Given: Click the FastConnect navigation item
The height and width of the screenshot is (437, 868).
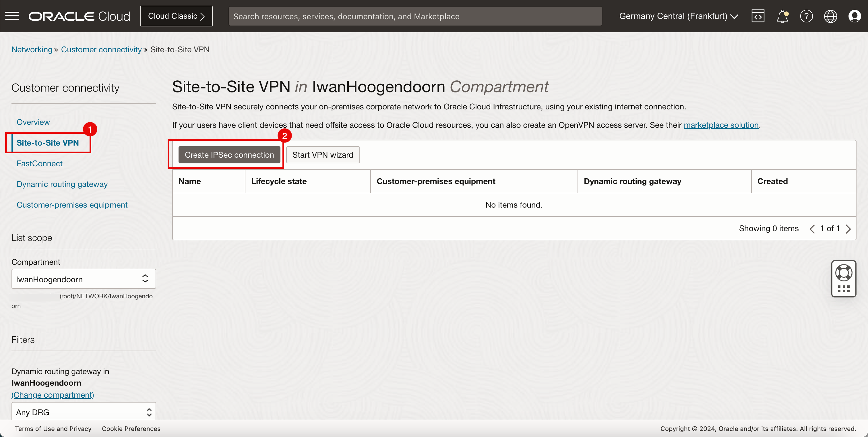Looking at the screenshot, I should (x=40, y=163).
